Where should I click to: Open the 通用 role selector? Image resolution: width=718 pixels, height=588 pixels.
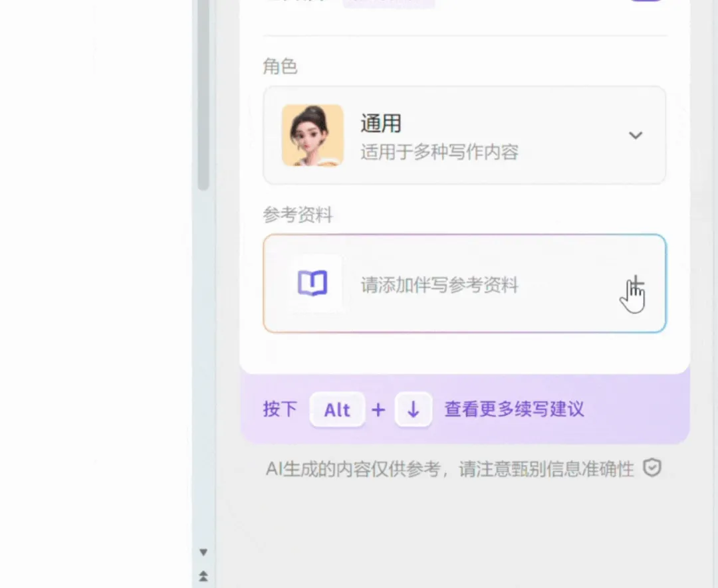click(x=381, y=124)
